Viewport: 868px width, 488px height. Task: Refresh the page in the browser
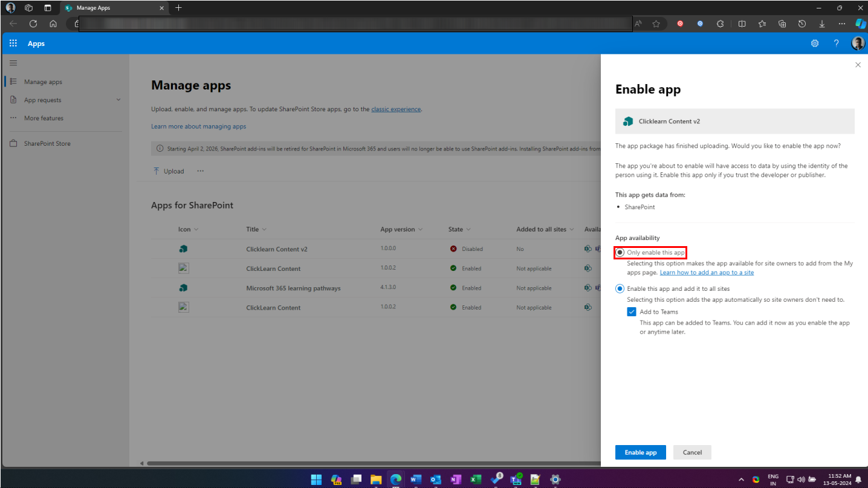click(x=33, y=24)
